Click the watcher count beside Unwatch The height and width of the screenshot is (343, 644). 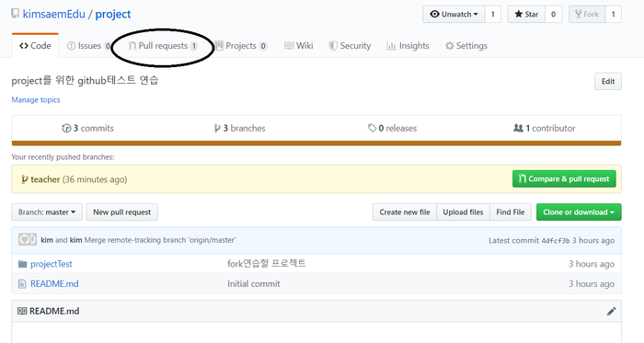(x=493, y=15)
